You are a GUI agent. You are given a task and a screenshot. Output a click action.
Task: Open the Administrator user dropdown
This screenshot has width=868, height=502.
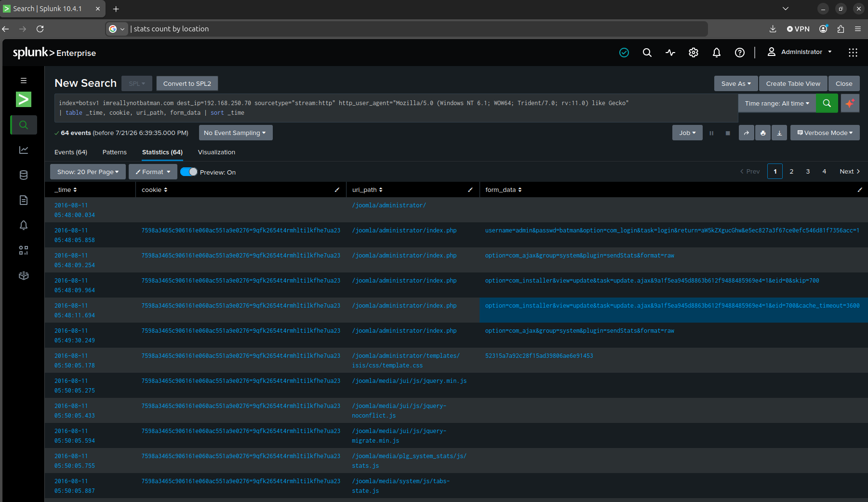point(800,52)
